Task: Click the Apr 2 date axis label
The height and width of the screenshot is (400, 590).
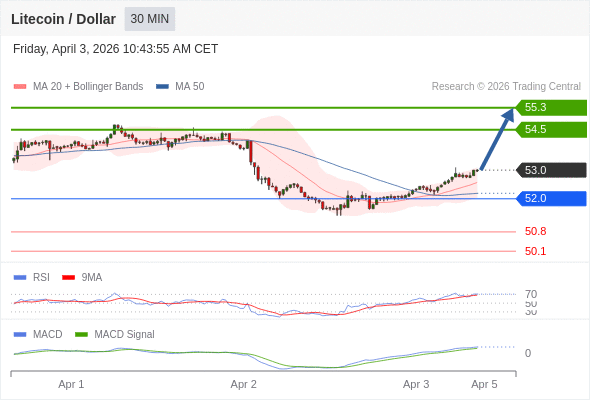Action: (243, 385)
